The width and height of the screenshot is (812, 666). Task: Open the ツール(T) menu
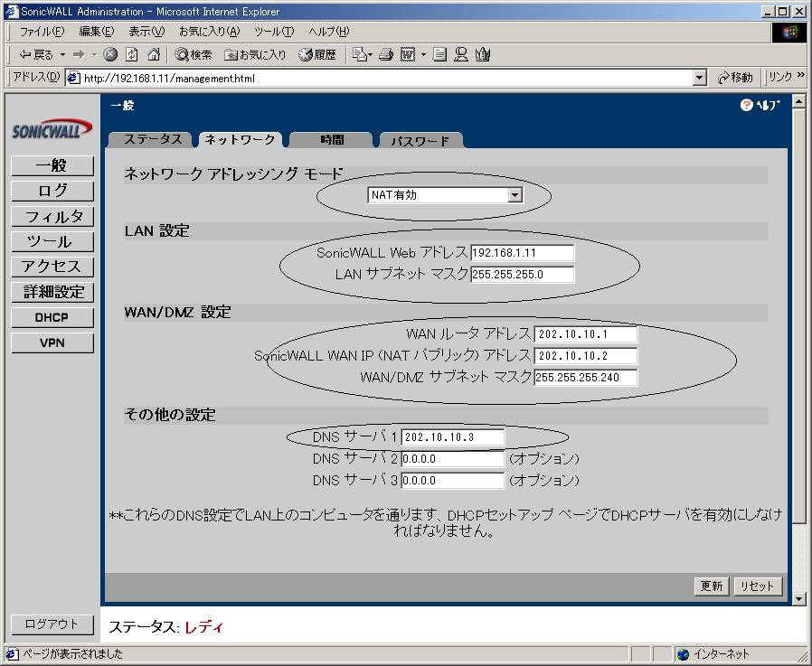[x=274, y=32]
